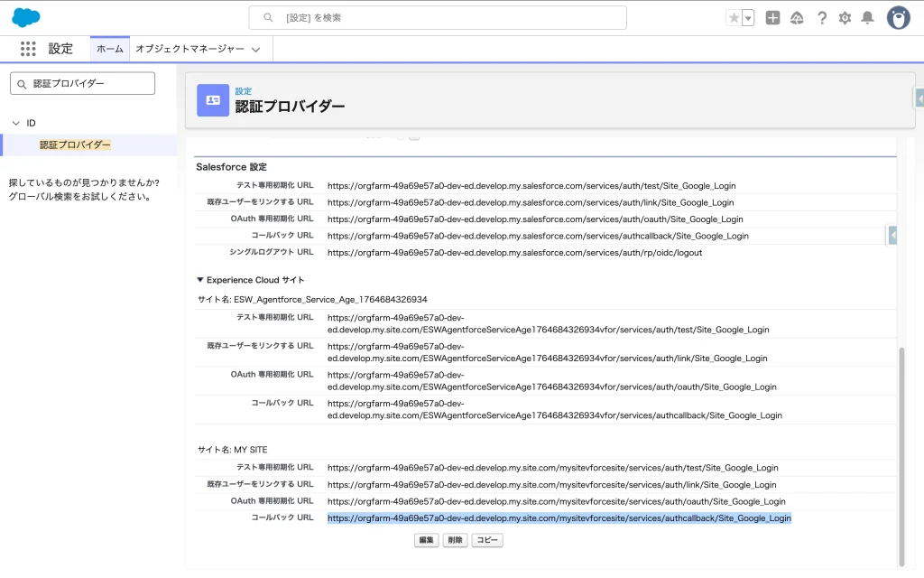Collapse the Experience Cloud サイト section
The height and width of the screenshot is (578, 924).
point(200,280)
